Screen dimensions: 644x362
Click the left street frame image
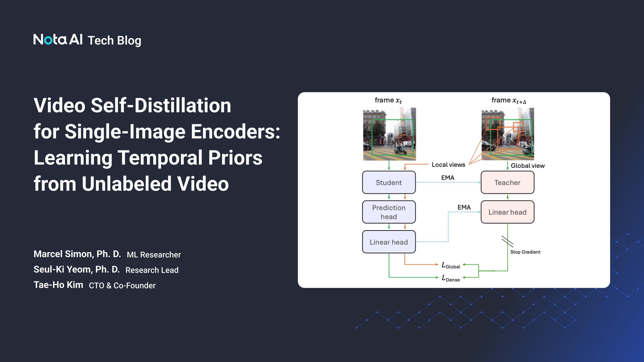pyautogui.click(x=389, y=134)
